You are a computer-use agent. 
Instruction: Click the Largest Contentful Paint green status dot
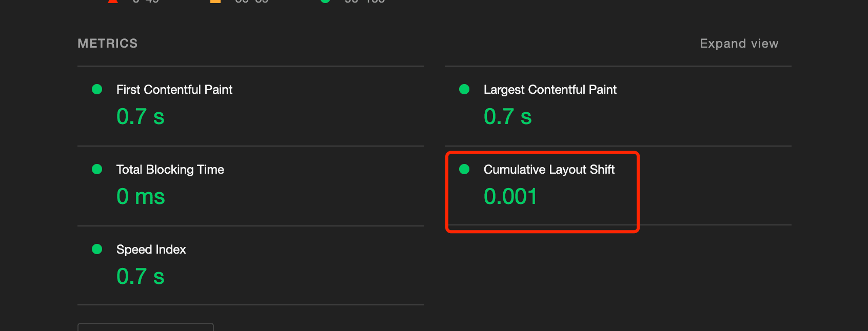pos(464,89)
